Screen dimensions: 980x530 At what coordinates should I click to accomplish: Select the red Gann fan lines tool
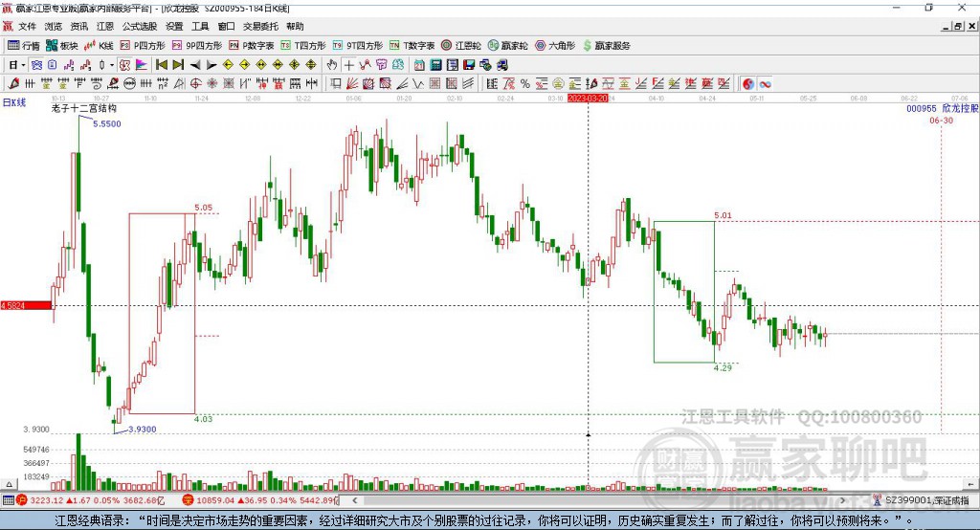[352, 84]
